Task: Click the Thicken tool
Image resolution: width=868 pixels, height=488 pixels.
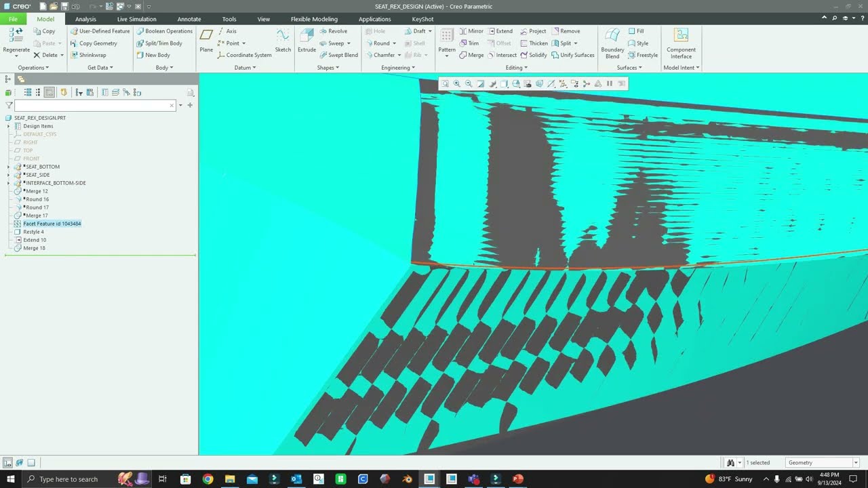Action: (x=534, y=43)
